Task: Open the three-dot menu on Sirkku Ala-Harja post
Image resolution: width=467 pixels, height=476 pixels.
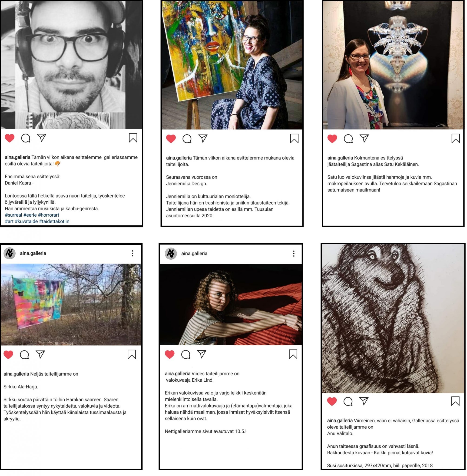Action: (x=132, y=253)
